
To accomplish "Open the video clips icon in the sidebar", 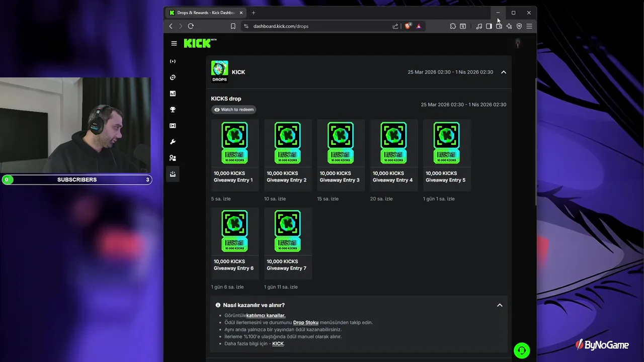I will [x=173, y=126].
